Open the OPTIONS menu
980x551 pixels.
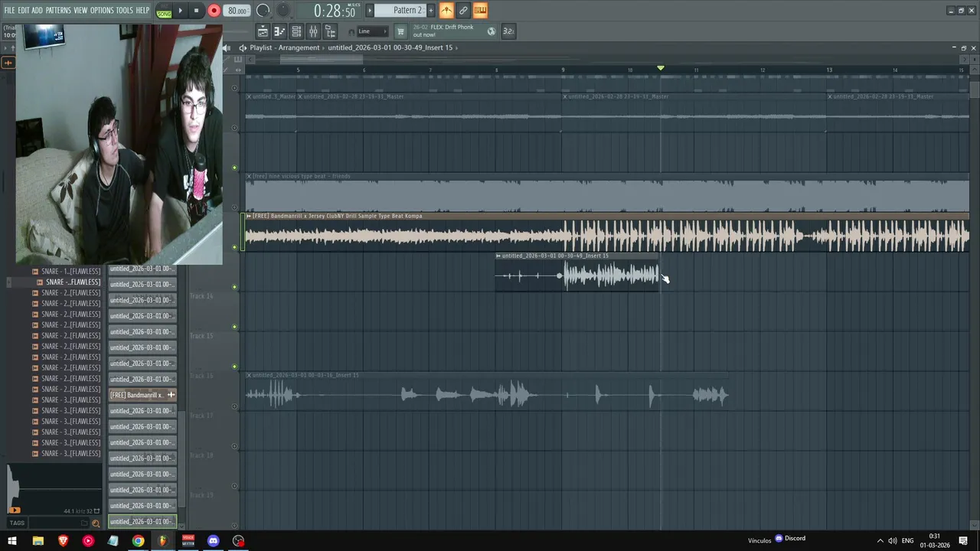[x=102, y=10]
